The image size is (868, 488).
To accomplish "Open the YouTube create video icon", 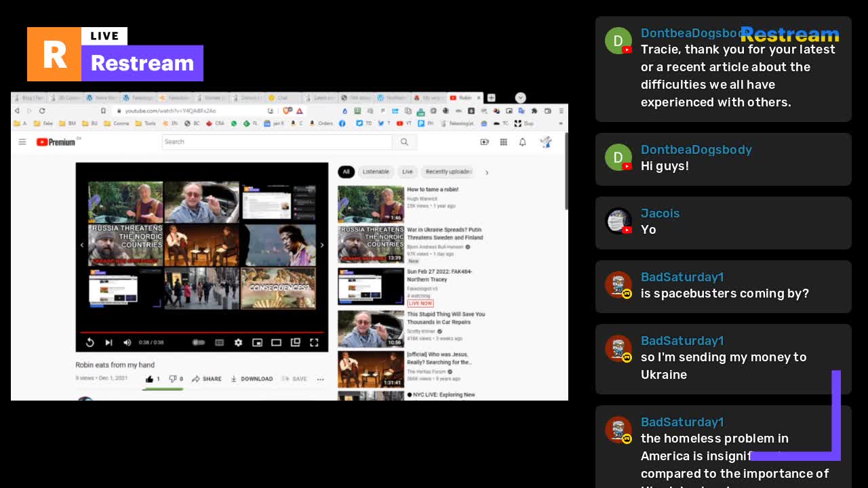I will [x=484, y=142].
